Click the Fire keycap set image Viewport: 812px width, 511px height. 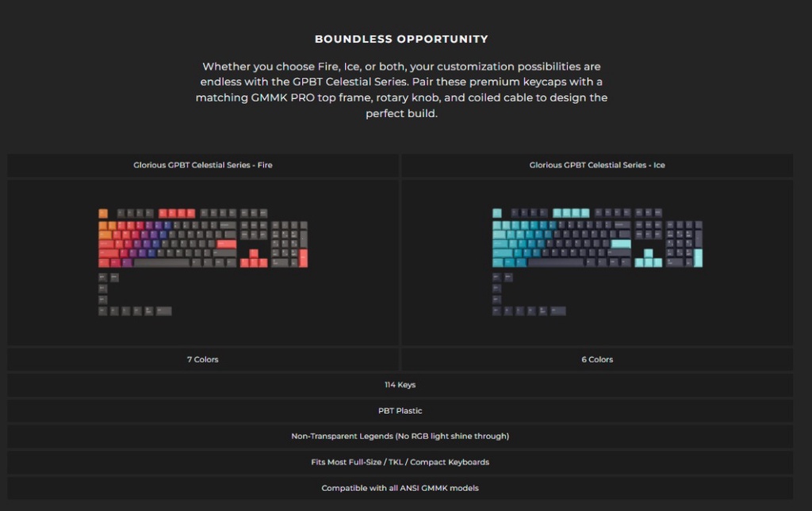pos(203,261)
